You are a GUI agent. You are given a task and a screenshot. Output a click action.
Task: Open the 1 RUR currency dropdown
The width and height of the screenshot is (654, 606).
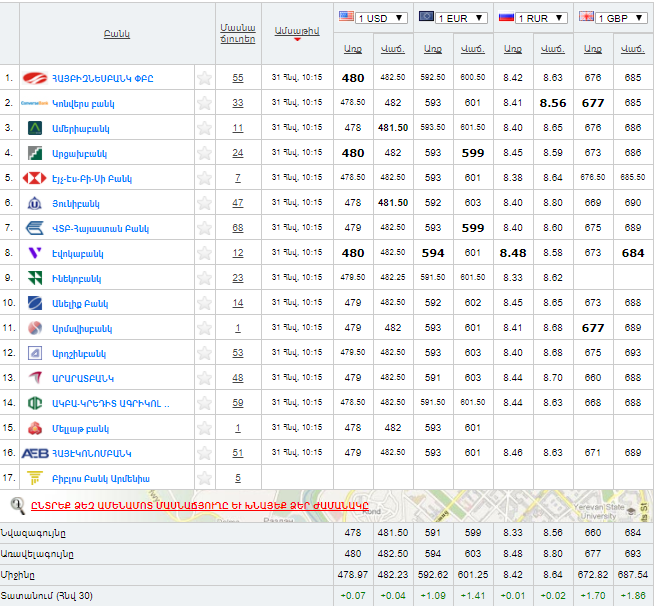pyautogui.click(x=541, y=18)
